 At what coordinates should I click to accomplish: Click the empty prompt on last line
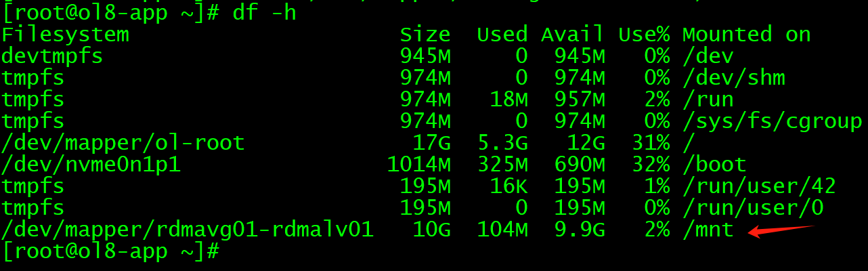pos(110,251)
